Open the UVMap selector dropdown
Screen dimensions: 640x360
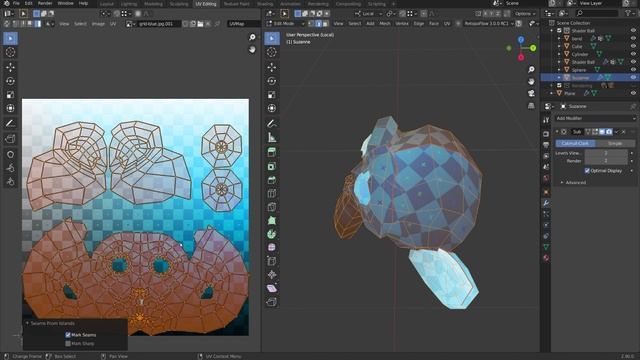pyautogui.click(x=244, y=24)
